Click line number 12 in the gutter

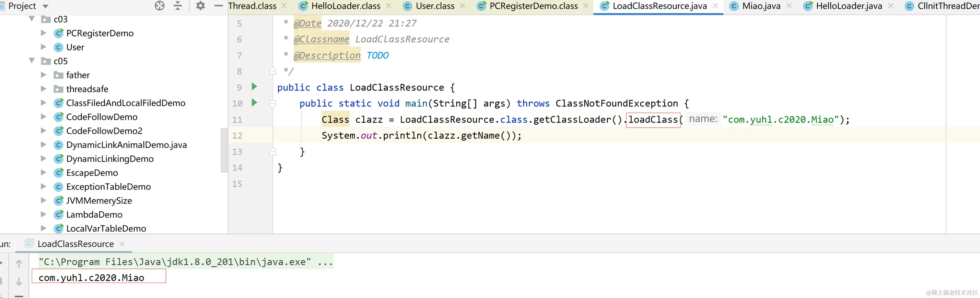click(x=238, y=136)
